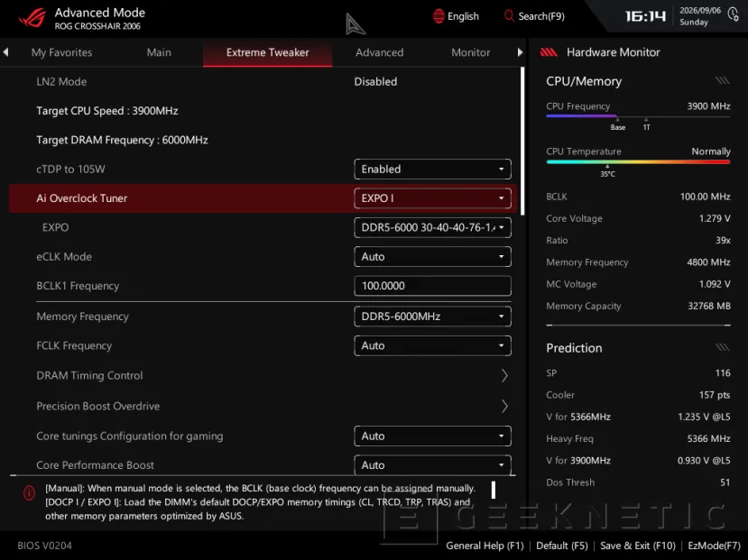Click SP 116 prediction value
Image resolution: width=748 pixels, height=560 pixels.
[723, 372]
